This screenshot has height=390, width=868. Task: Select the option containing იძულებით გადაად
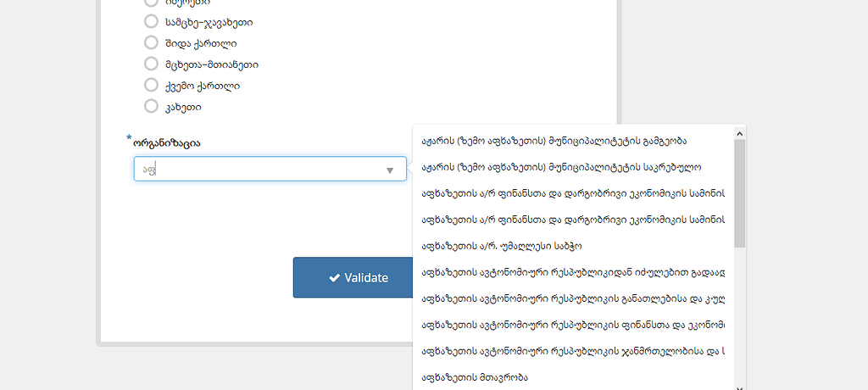click(x=572, y=272)
